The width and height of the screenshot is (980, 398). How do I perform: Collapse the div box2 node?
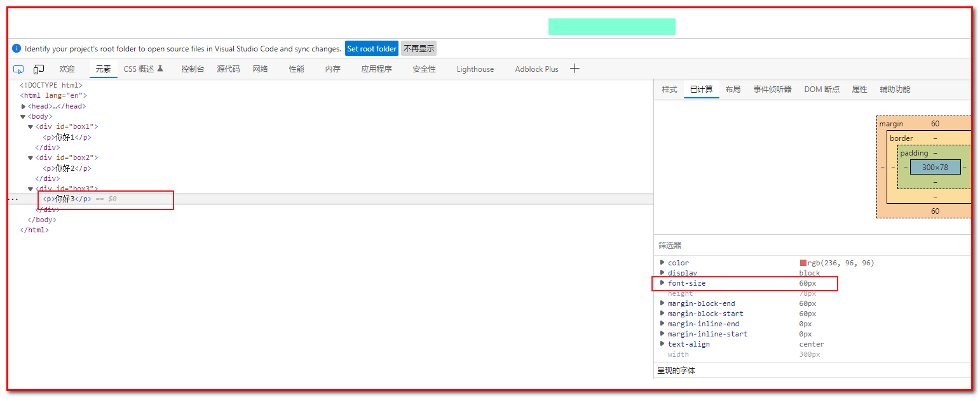click(31, 157)
